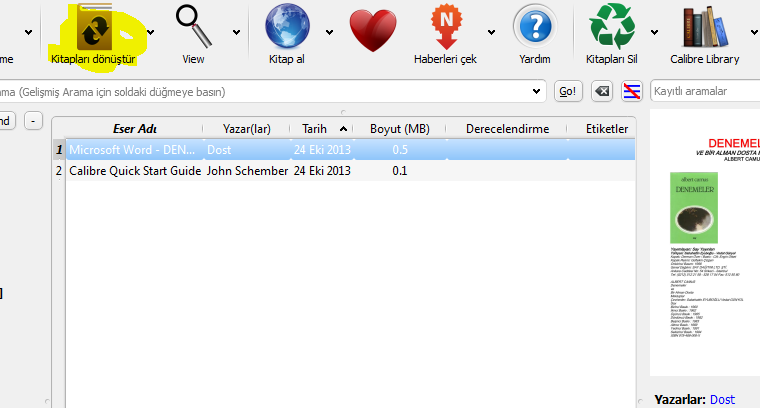Expand the View dropdown arrow
The height and width of the screenshot is (408, 760).
pos(237,32)
